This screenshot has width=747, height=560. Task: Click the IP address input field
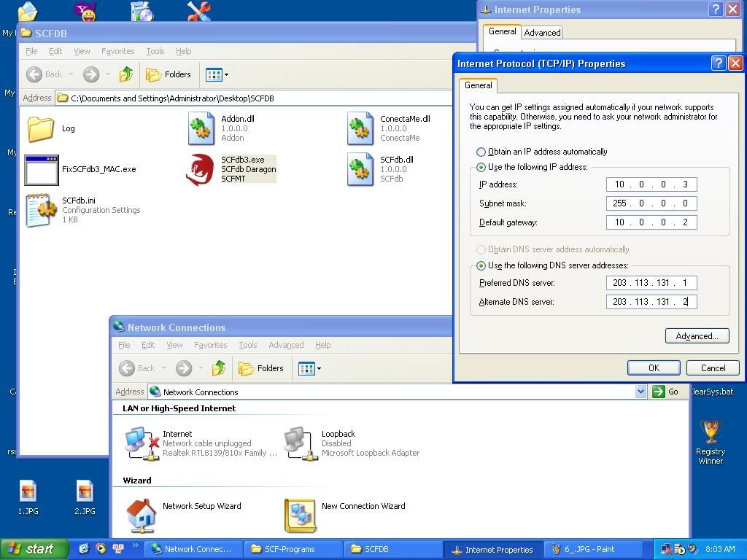651,184
